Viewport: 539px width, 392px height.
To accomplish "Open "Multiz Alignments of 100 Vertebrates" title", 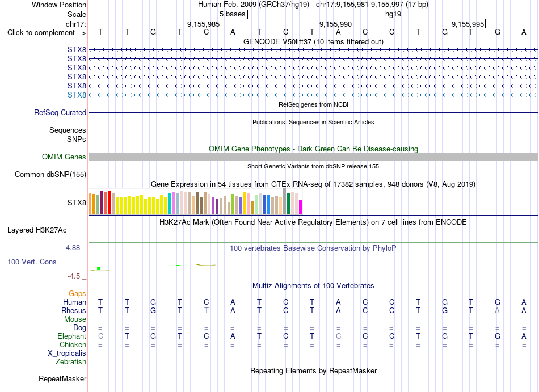I will (x=313, y=285).
